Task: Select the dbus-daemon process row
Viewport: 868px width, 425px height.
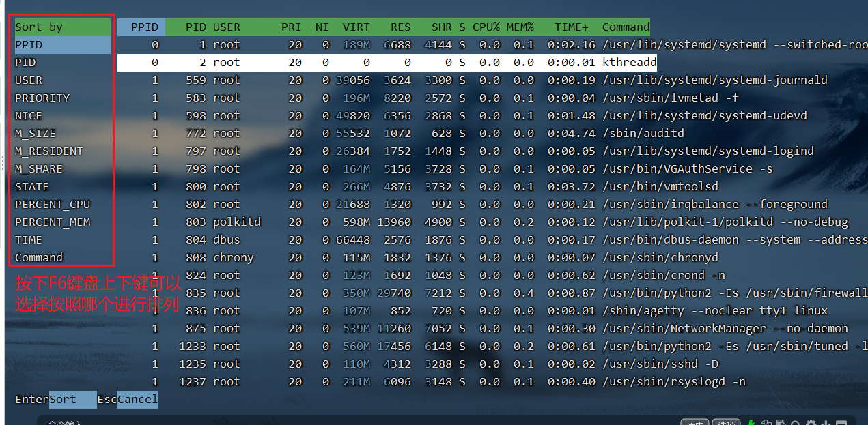Action: pyautogui.click(x=492, y=240)
